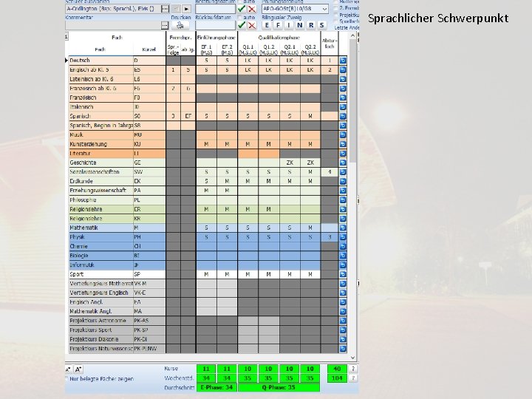Click the Rücklaufdatum input field

pyautogui.click(x=215, y=25)
